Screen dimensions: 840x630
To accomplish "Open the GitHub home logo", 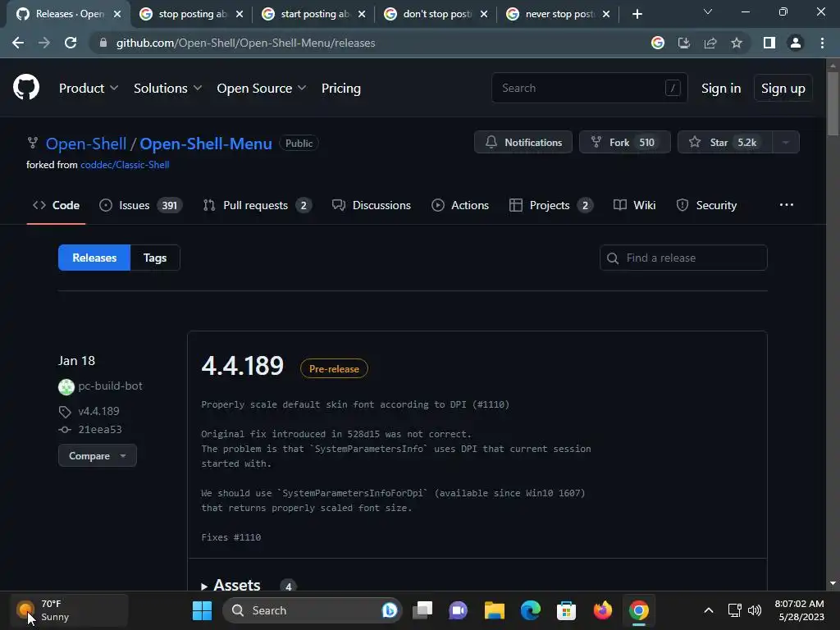I will point(26,88).
